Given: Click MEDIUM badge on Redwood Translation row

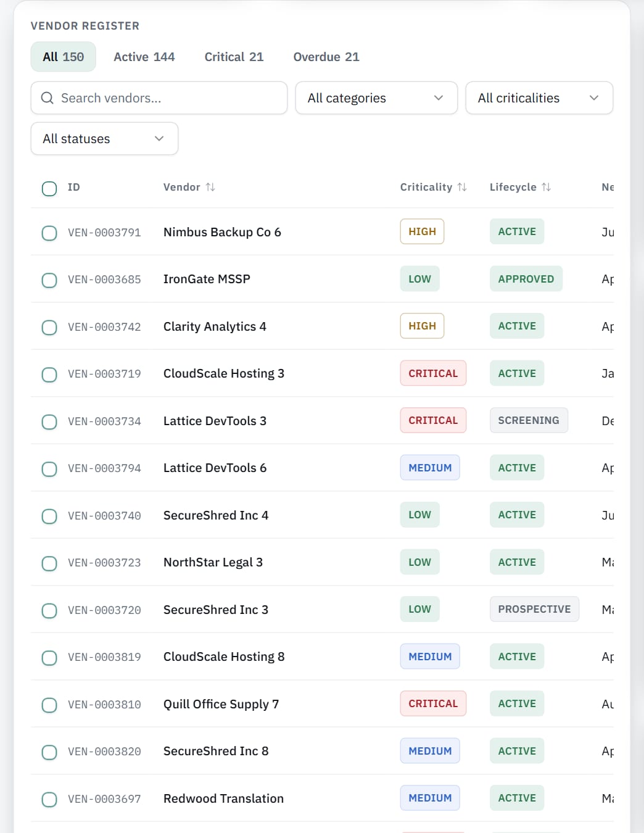Looking at the screenshot, I should coord(430,798).
